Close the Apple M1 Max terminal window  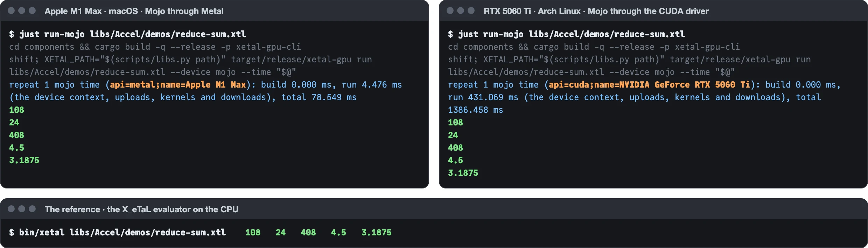[11, 11]
